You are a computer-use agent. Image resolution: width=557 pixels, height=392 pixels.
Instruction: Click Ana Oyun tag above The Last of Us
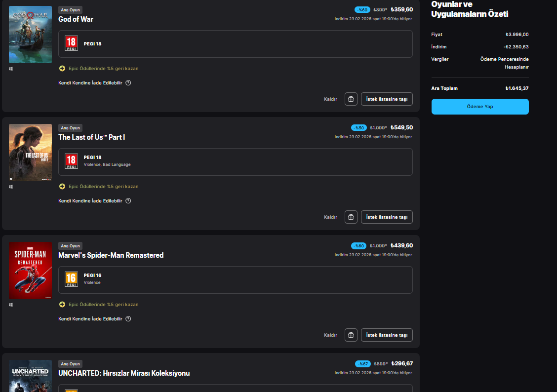(x=70, y=128)
